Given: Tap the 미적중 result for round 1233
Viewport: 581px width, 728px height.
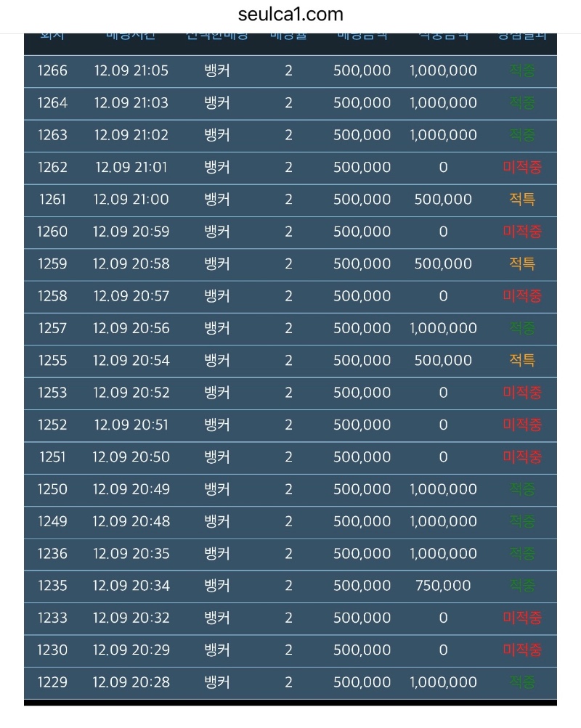Looking at the screenshot, I should 522,618.
